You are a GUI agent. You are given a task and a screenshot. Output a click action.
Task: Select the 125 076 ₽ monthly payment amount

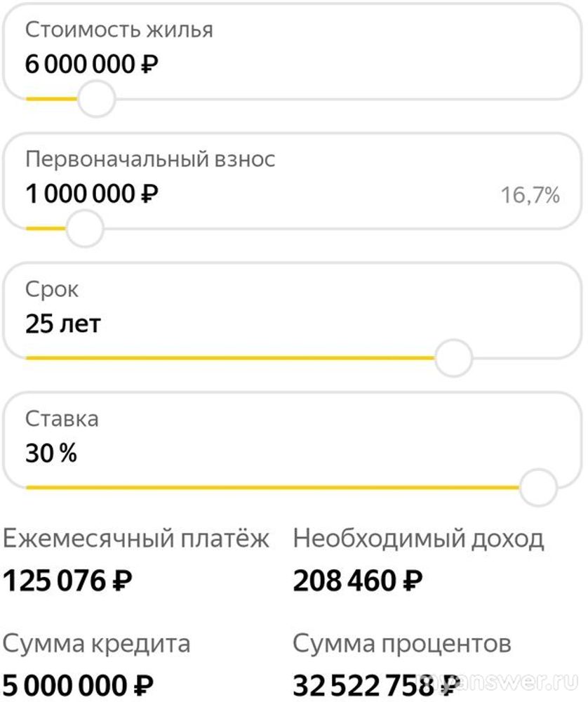[x=68, y=581]
